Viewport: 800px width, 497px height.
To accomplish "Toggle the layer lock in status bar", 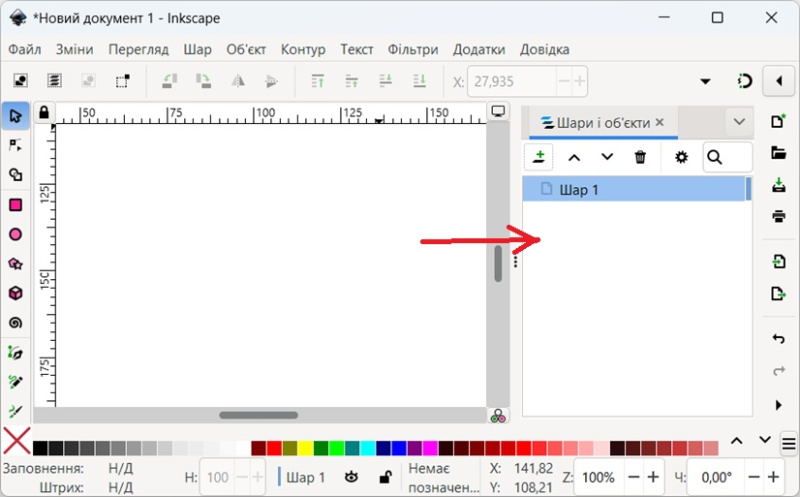I will [x=385, y=477].
